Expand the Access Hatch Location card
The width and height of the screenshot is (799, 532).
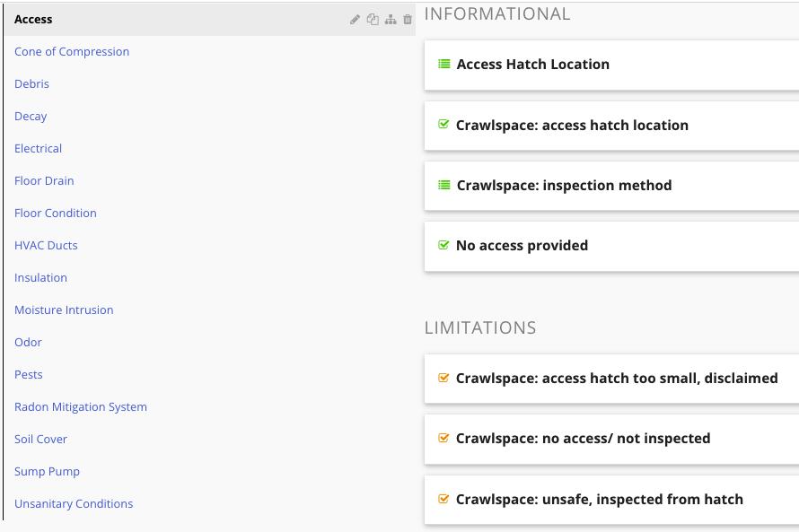[611, 65]
